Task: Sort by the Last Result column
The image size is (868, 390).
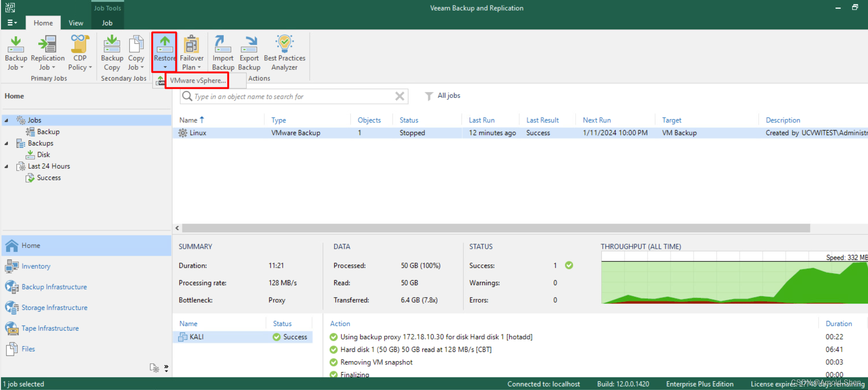Action: pos(542,120)
